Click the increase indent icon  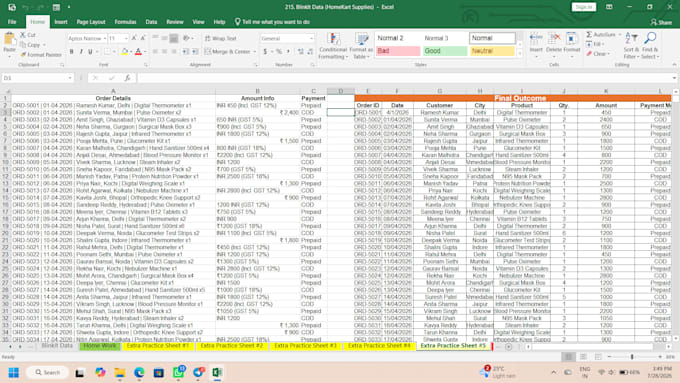click(195, 52)
